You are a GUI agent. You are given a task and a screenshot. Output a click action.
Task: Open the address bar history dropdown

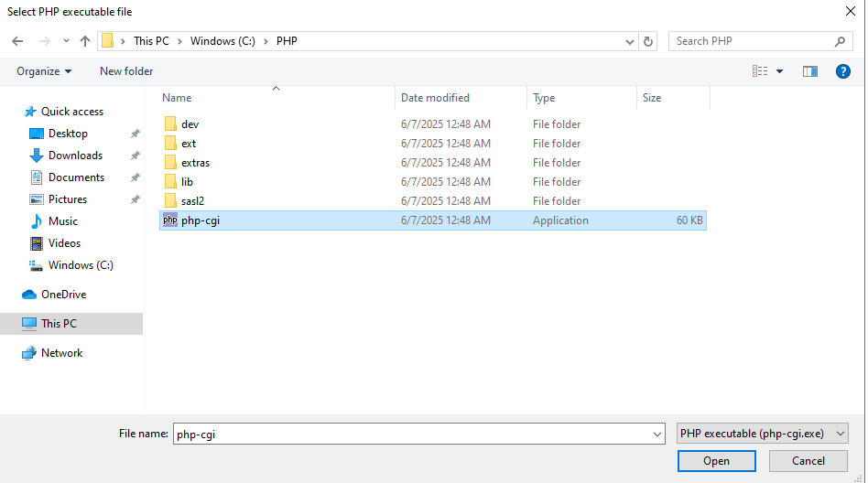tap(629, 41)
